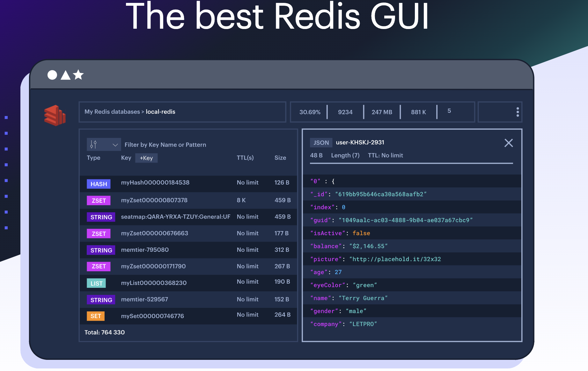Close the JSON key details panel

point(509,143)
